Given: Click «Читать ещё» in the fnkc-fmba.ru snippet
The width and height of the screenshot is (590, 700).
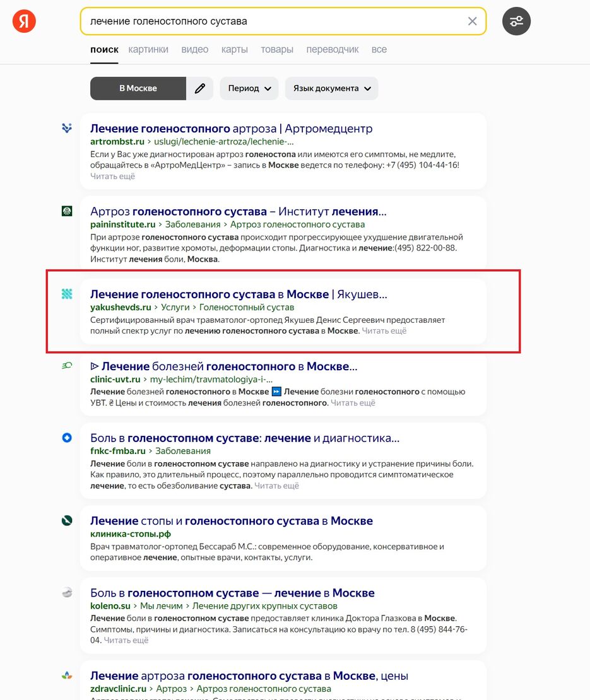Looking at the screenshot, I should (276, 486).
